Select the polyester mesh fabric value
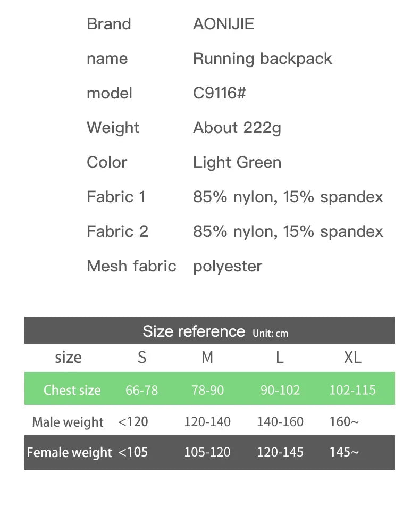This screenshot has width=420, height=514. tap(227, 266)
